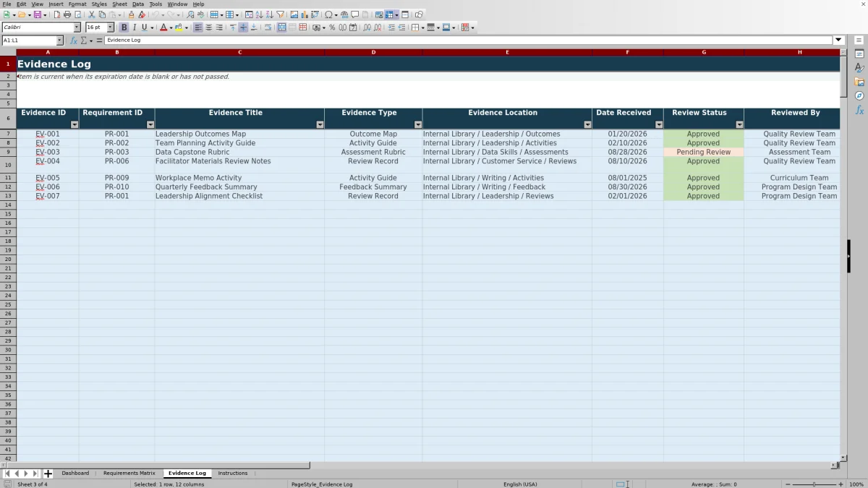
Task: Open the Requirement ID filter dropdown
Action: tap(150, 125)
